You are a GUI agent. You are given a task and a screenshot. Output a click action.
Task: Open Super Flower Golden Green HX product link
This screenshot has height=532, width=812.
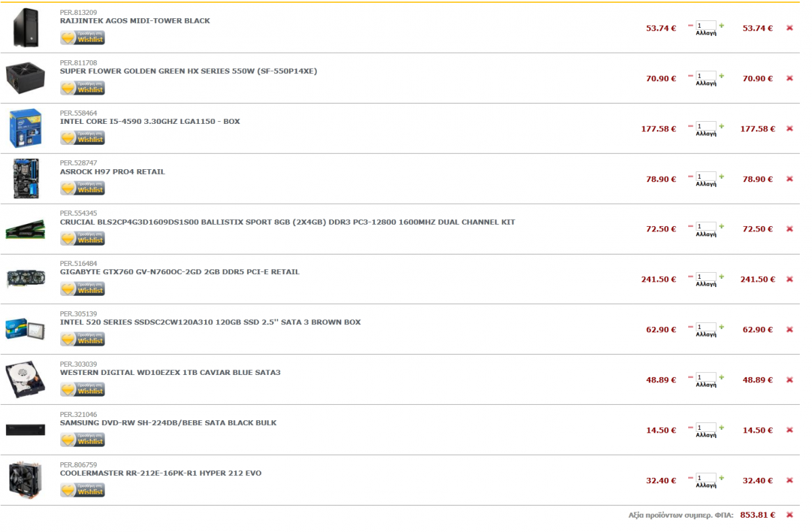point(189,71)
